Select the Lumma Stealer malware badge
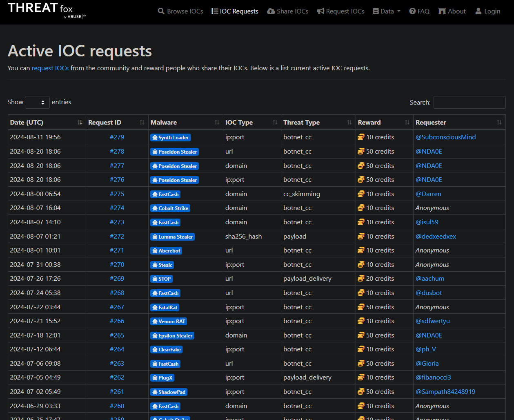This screenshot has width=514, height=420. [172, 237]
